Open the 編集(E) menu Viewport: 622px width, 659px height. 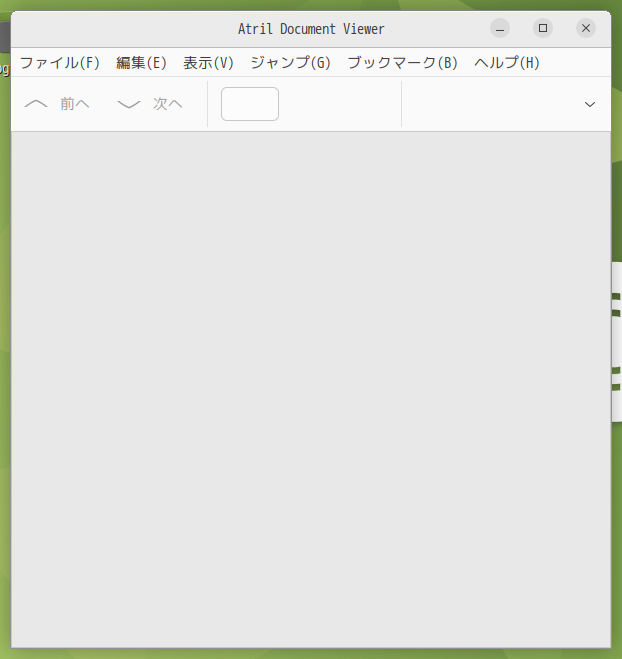click(141, 63)
